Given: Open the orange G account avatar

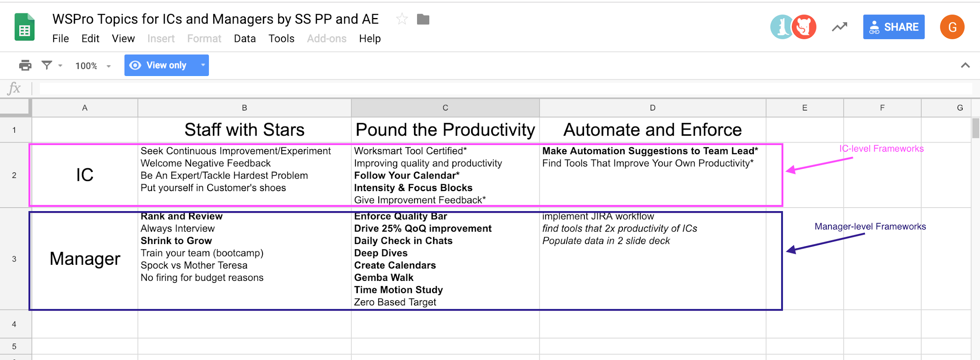Looking at the screenshot, I should click(952, 27).
